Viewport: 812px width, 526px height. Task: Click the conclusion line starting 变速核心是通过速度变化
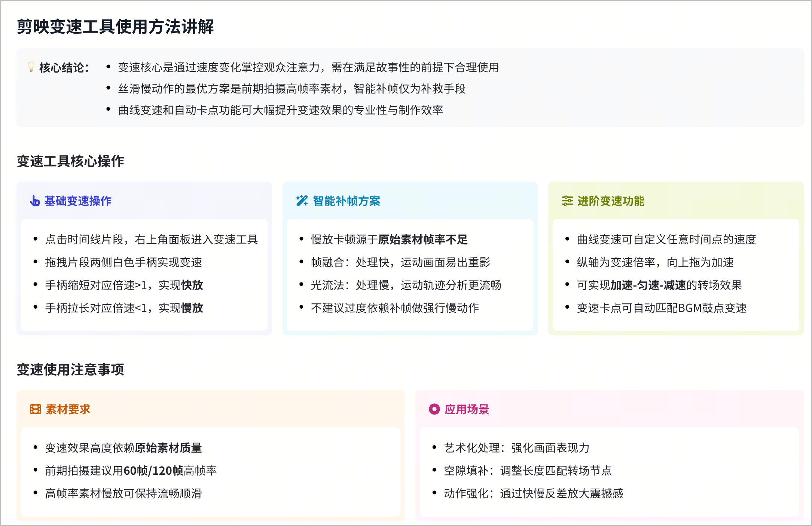[x=308, y=67]
